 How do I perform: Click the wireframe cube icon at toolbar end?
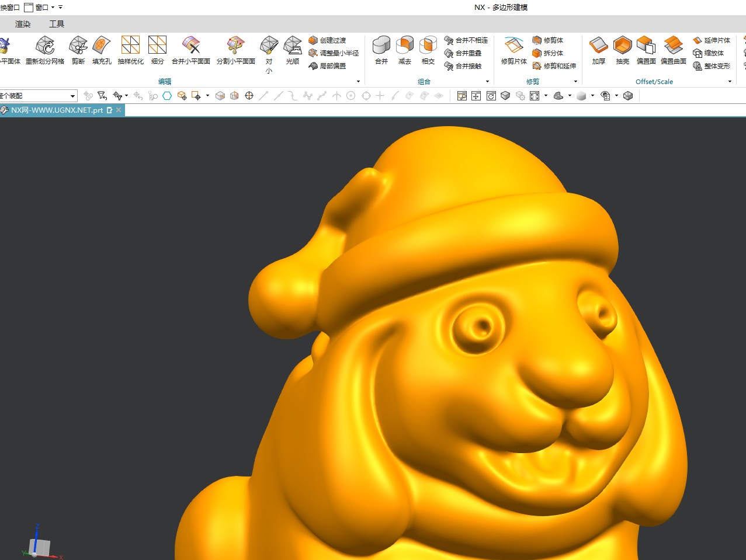click(x=628, y=96)
